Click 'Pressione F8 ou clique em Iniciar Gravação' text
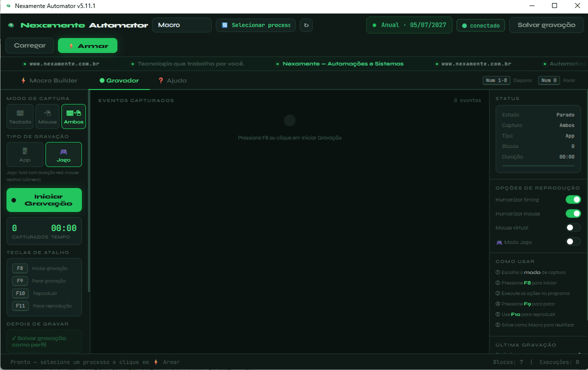This screenshot has height=370, width=588. [289, 137]
